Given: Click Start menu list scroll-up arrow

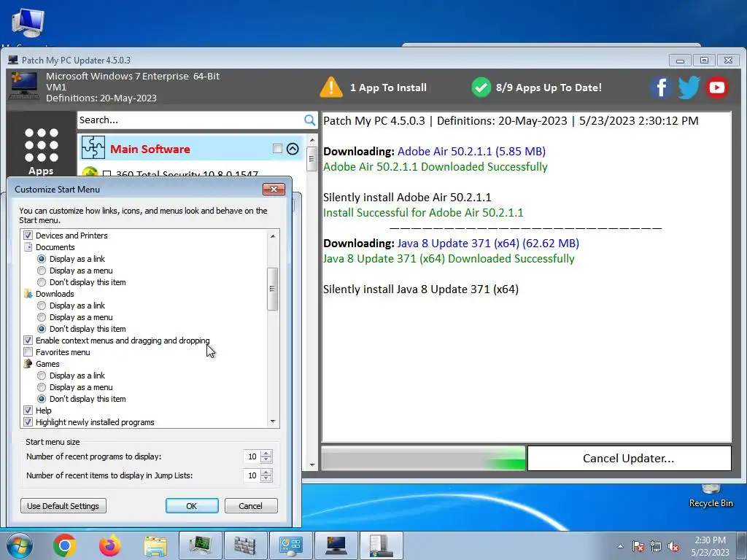Looking at the screenshot, I should (x=273, y=236).
